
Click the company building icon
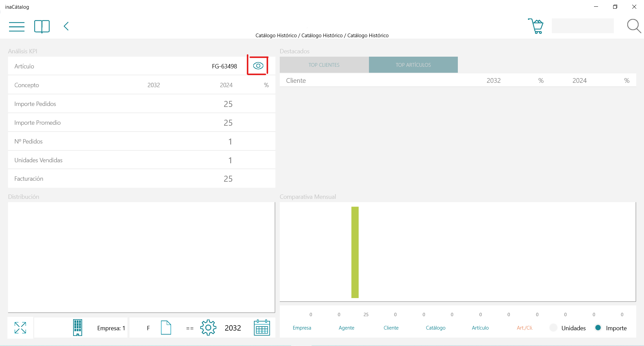(x=77, y=328)
